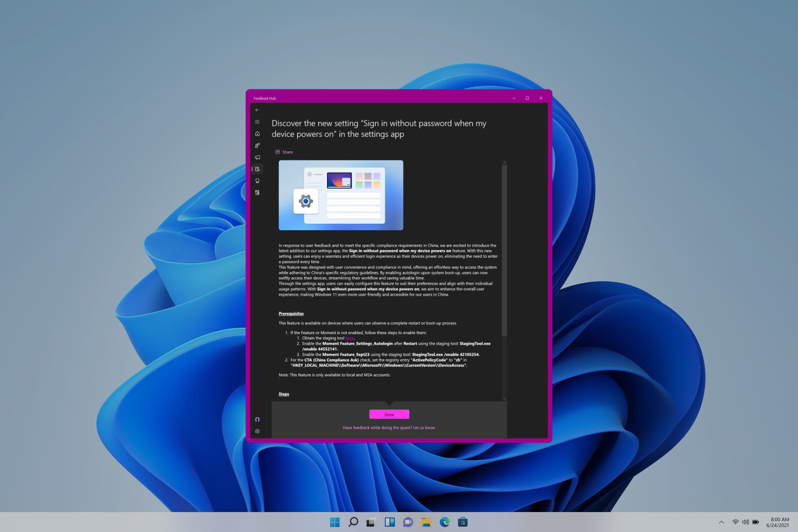798x532 pixels.
Task: Select the Quests sidebar icon
Action: [x=257, y=169]
